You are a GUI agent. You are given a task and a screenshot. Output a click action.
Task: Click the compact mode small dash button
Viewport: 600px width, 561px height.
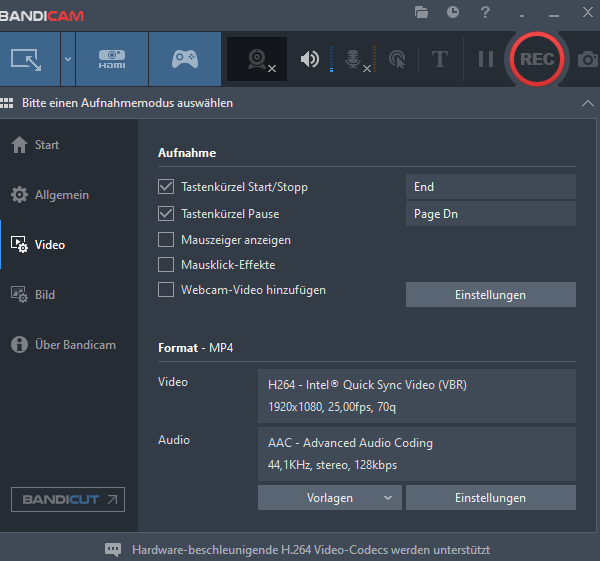point(522,15)
